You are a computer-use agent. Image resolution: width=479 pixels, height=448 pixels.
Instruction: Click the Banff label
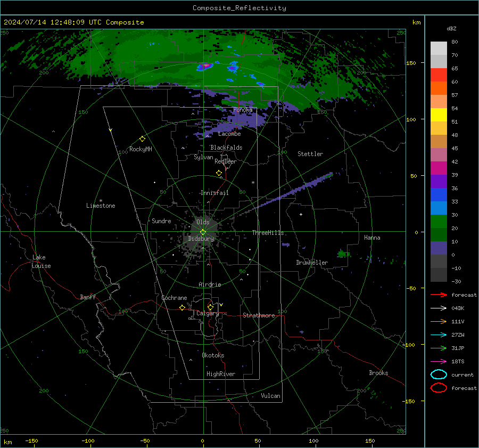pos(88,297)
